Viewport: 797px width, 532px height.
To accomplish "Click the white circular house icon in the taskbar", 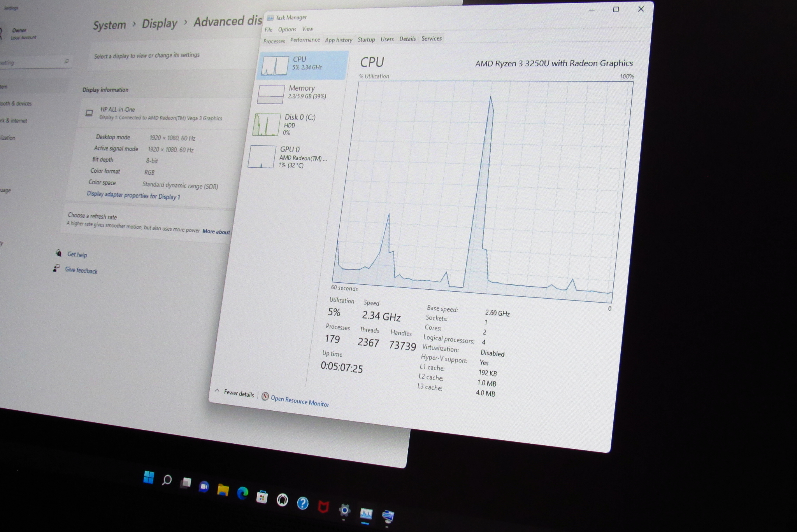I will pos(282,500).
